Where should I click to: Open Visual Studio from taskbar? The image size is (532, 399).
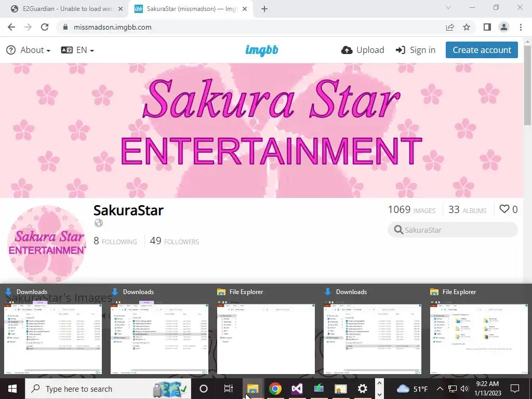[x=297, y=389]
